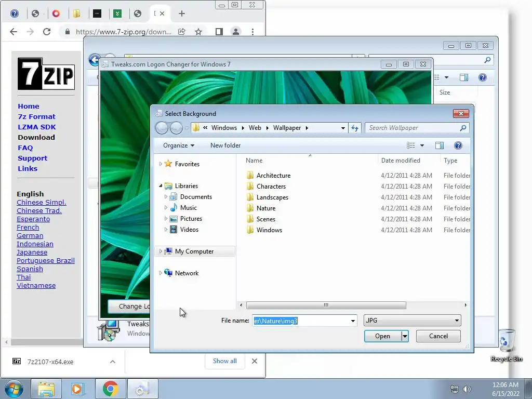Open Windows Media Player taskbar icon
The image size is (532, 399).
point(78,389)
